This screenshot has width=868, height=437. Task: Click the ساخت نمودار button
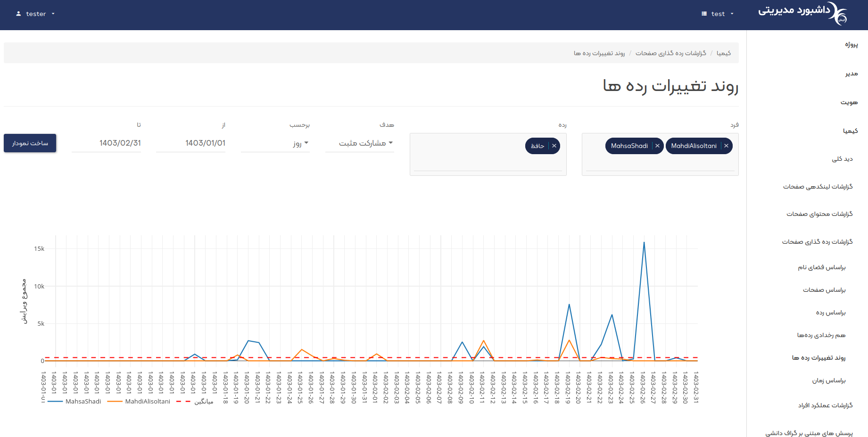[30, 143]
